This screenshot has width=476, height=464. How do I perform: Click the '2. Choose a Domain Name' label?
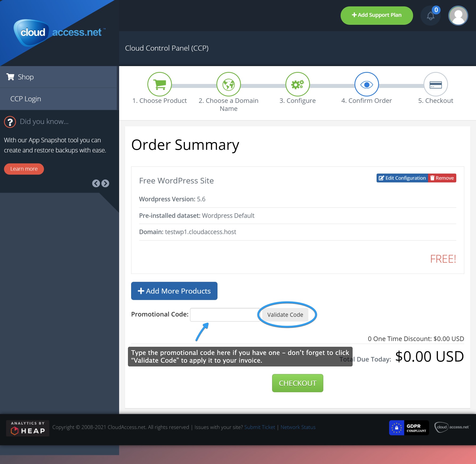click(x=229, y=104)
